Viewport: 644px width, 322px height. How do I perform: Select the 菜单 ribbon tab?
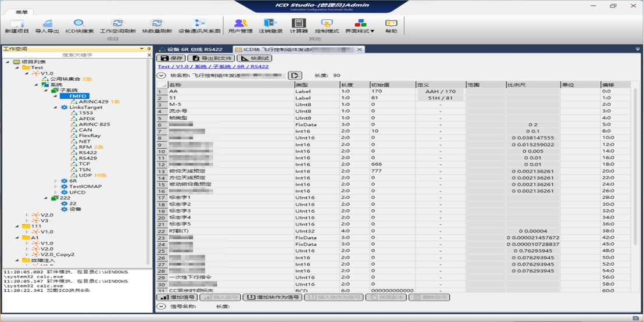point(22,12)
